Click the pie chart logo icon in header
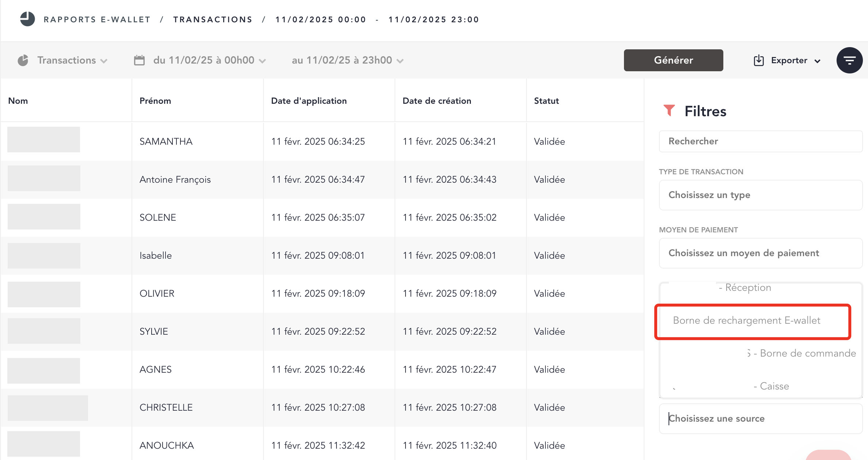This screenshot has width=868, height=460. [x=27, y=19]
